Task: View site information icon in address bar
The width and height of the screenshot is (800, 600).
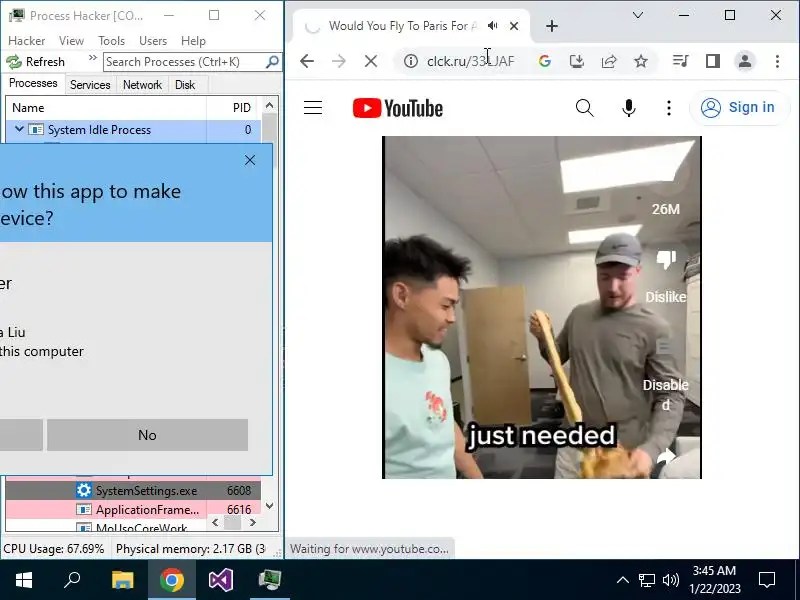Action: [x=411, y=61]
